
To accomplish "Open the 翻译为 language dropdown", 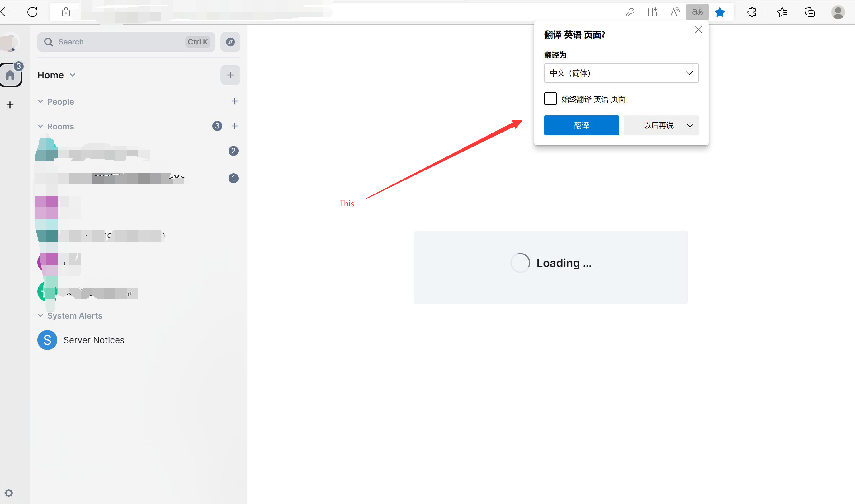I will point(621,73).
